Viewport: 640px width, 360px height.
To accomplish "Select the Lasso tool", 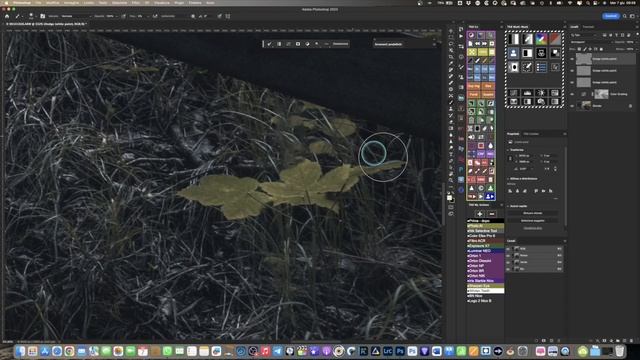I will tap(451, 44).
